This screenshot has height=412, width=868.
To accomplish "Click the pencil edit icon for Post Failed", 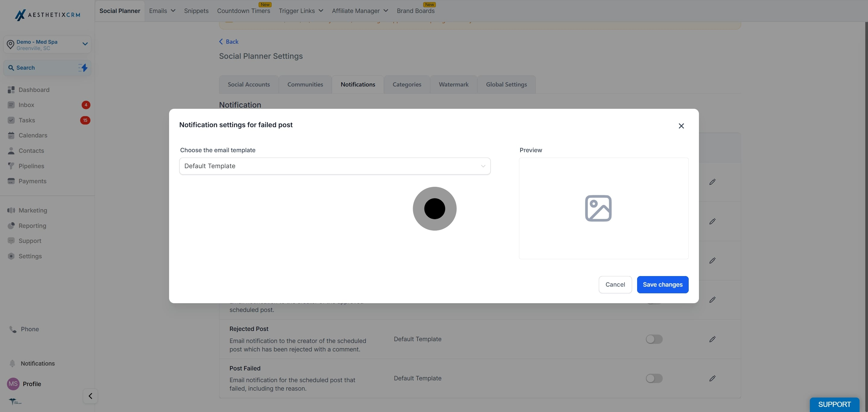I will [x=712, y=378].
